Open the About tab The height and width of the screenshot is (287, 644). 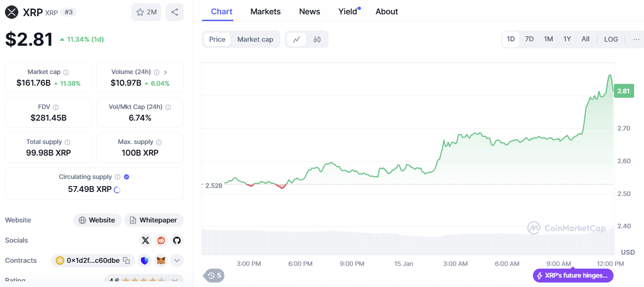click(x=387, y=12)
